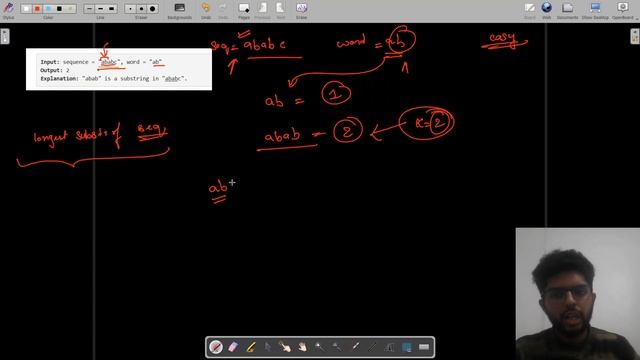Select the black pen color
640x360 pixels.
59,9
